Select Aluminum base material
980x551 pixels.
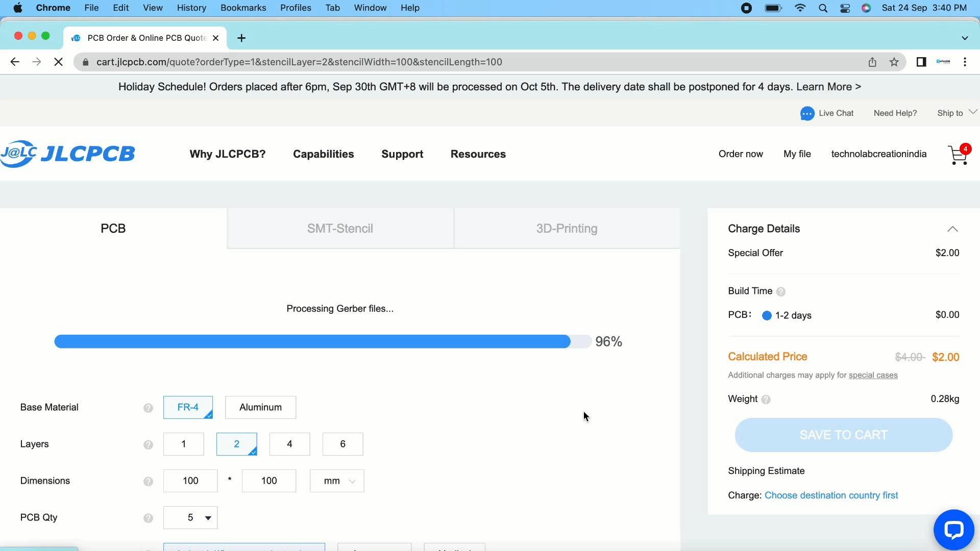(x=260, y=408)
